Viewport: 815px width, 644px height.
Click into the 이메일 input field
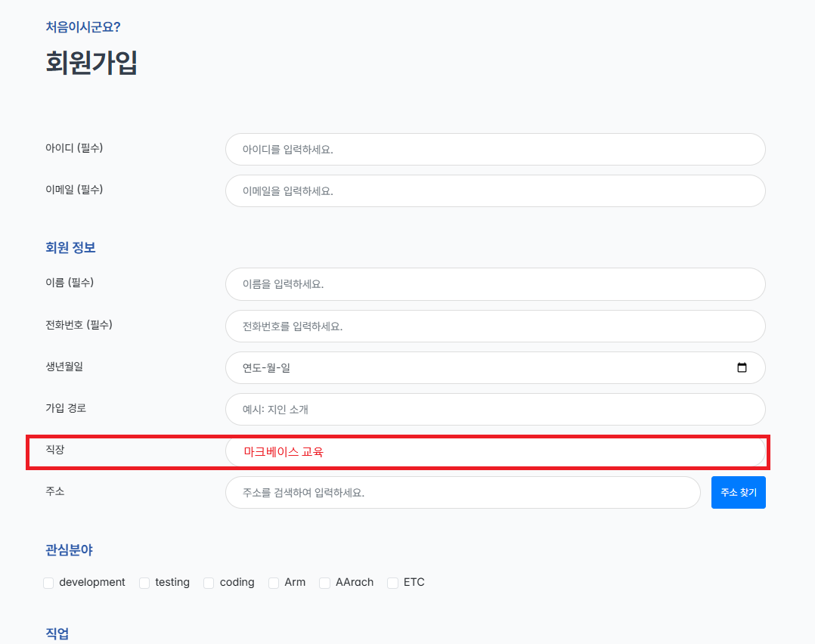pyautogui.click(x=495, y=191)
